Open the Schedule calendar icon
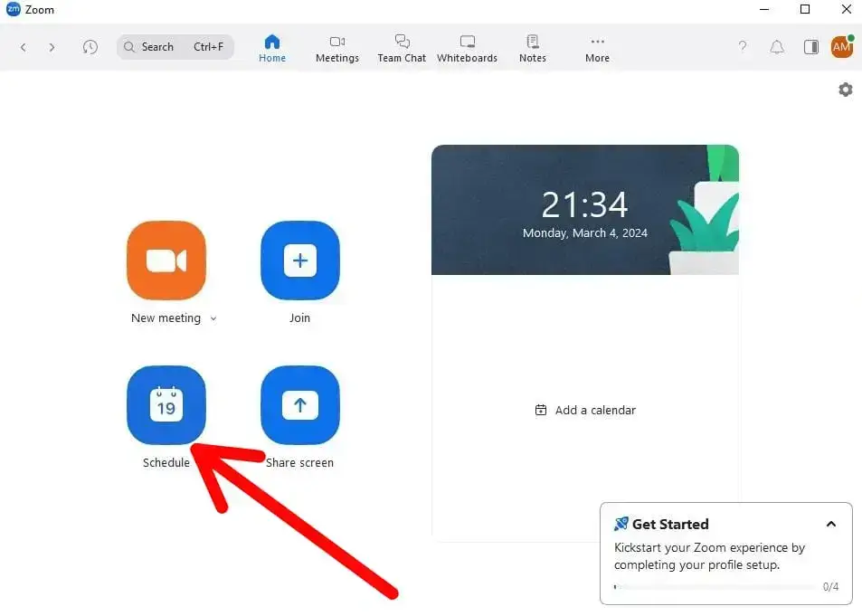Viewport: 862px width, 616px height. [166, 405]
